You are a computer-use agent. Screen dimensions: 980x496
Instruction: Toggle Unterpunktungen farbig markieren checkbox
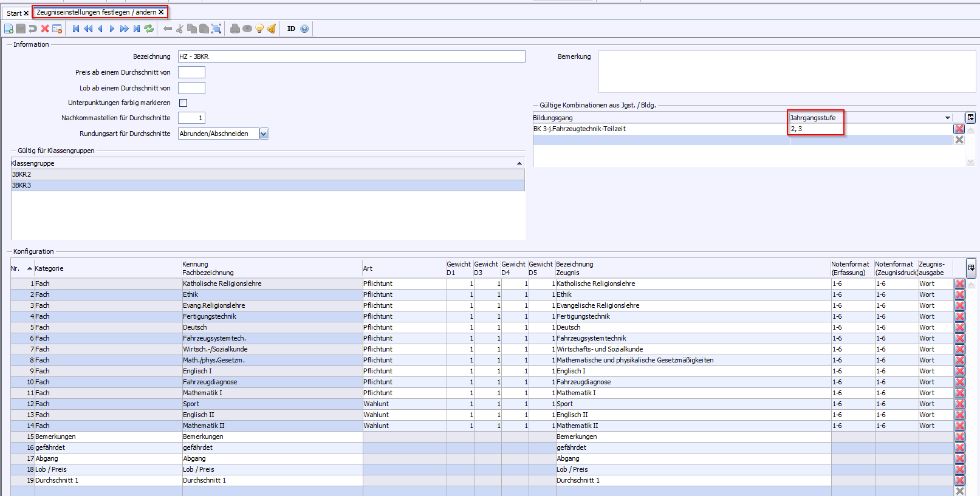click(x=183, y=103)
